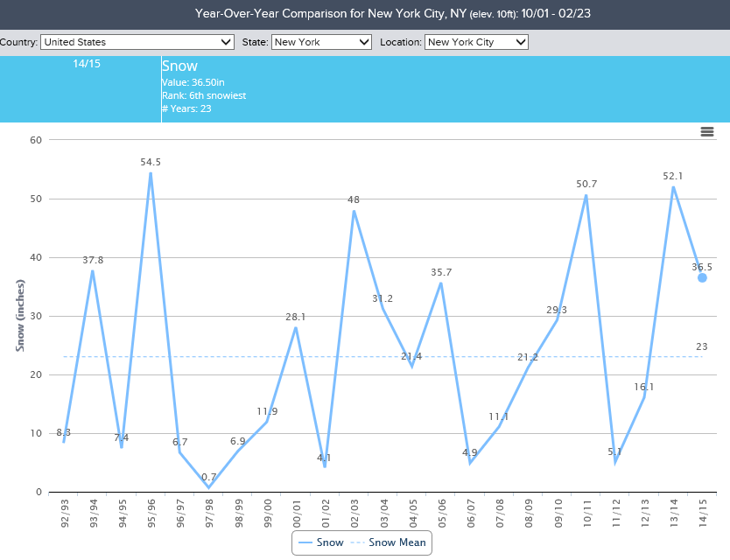
Task: Select the 48 data point at 02/03
Action: tap(354, 211)
